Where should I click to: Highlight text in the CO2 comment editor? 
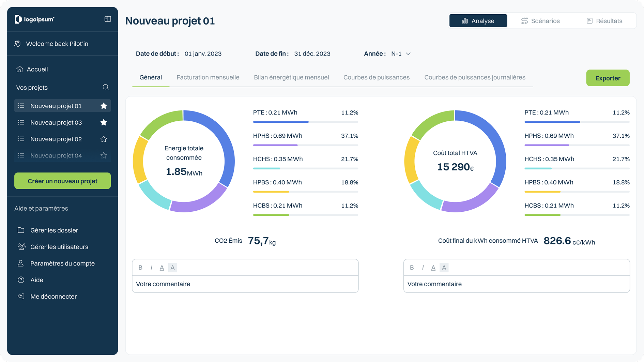pyautogui.click(x=173, y=268)
